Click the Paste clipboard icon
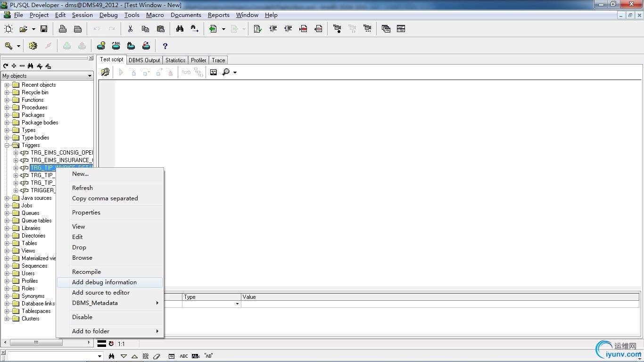Viewport: 644px width, 362px height. coord(160,29)
